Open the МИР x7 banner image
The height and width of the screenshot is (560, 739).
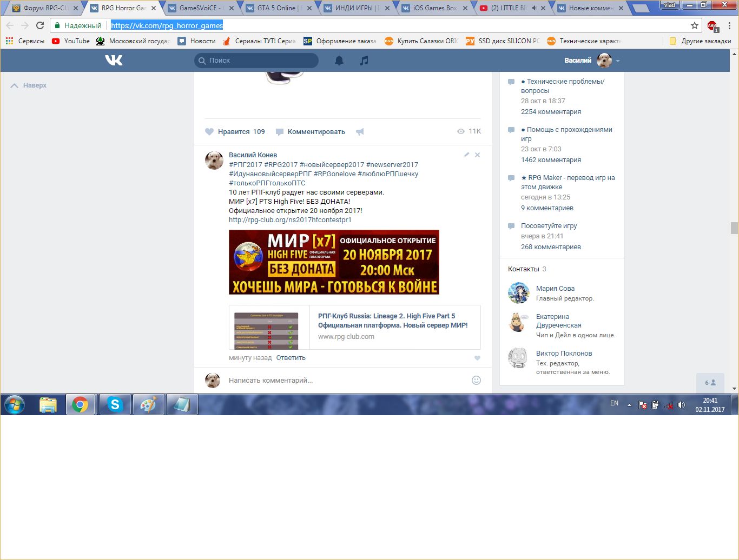(334, 262)
